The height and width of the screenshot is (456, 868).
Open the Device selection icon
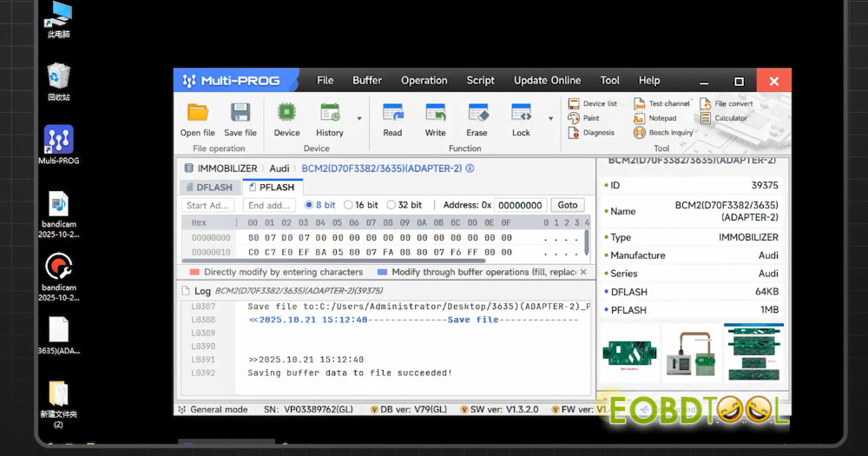[x=286, y=113]
